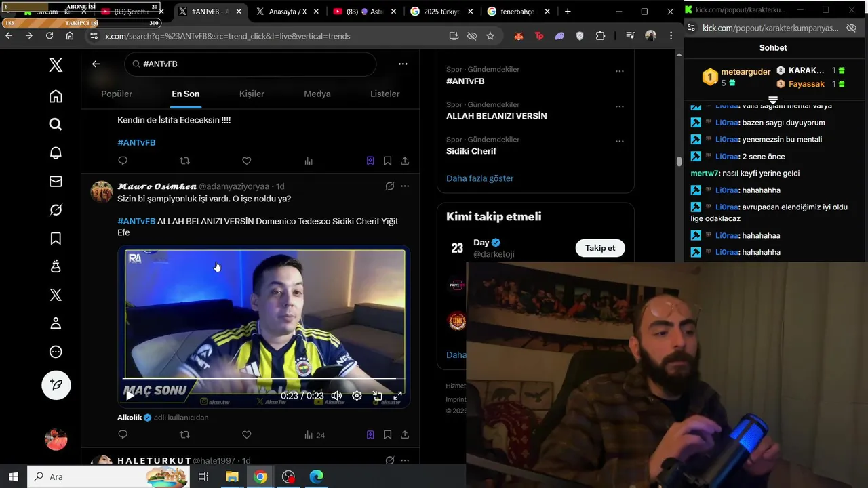Switch to Medya tab
868x488 pixels.
pos(317,94)
